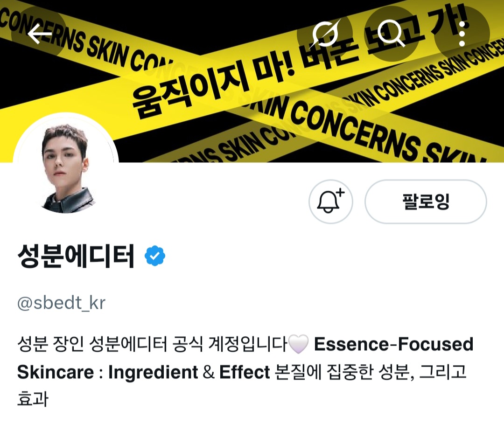This screenshot has height=424, width=504.
Task: Tap the 효과 word ending the bio
Action: (33, 399)
